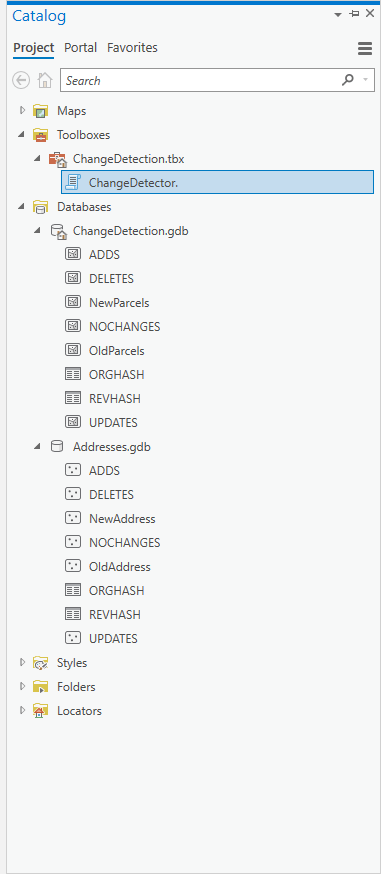The height and width of the screenshot is (874, 381).
Task: Open the Catalog pane options dropdown arrow
Action: tap(338, 15)
